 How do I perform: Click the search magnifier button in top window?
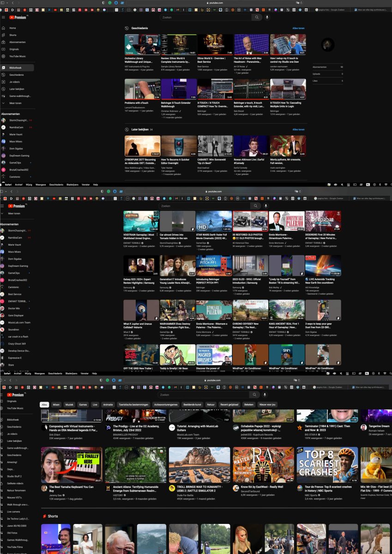pyautogui.click(x=257, y=17)
